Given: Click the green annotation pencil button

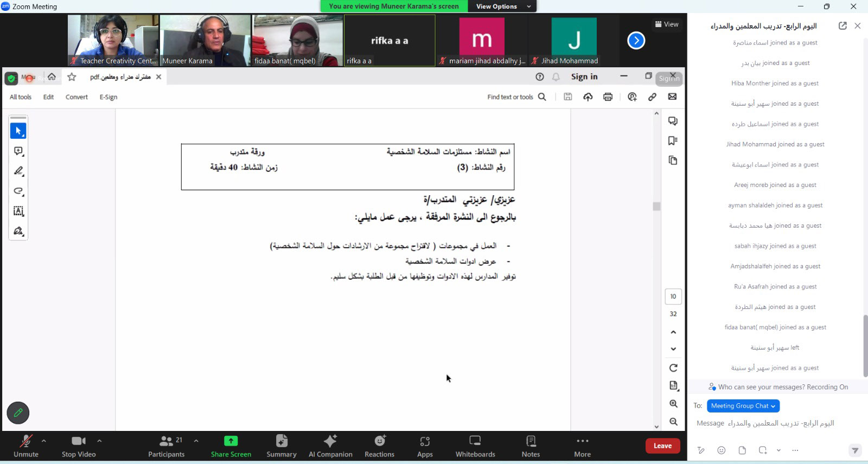Looking at the screenshot, I should pyautogui.click(x=18, y=413).
